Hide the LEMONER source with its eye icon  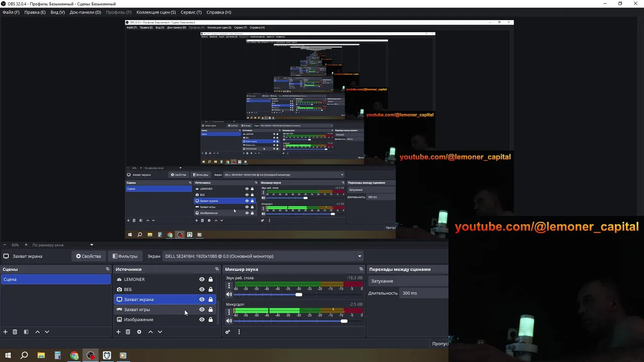pos(202,280)
